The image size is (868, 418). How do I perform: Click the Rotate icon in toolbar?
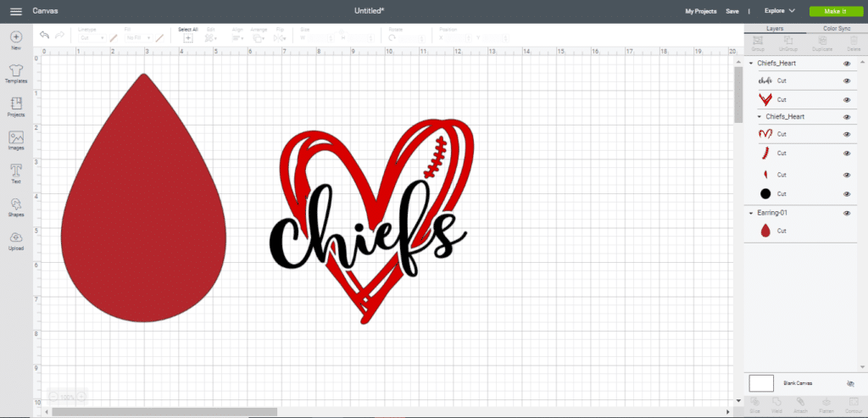pos(392,38)
